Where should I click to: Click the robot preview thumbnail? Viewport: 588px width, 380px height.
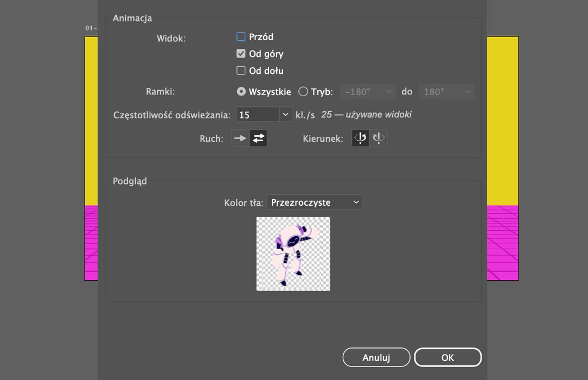pyautogui.click(x=293, y=254)
